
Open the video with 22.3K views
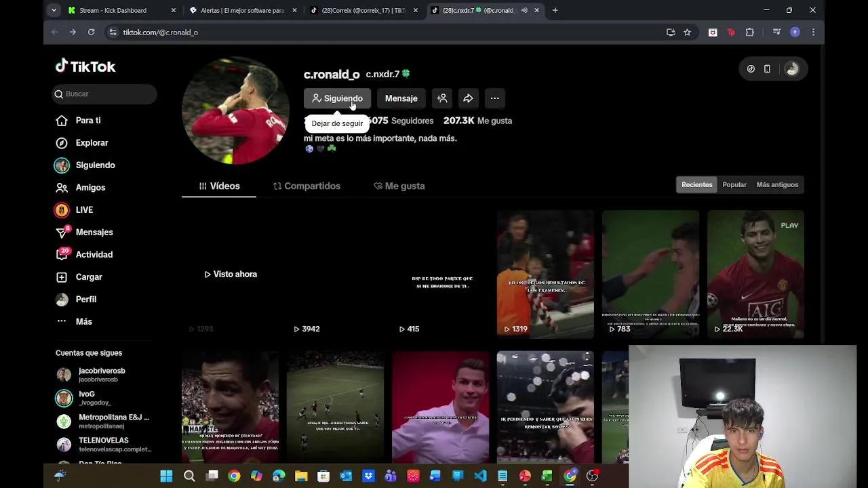(x=755, y=274)
